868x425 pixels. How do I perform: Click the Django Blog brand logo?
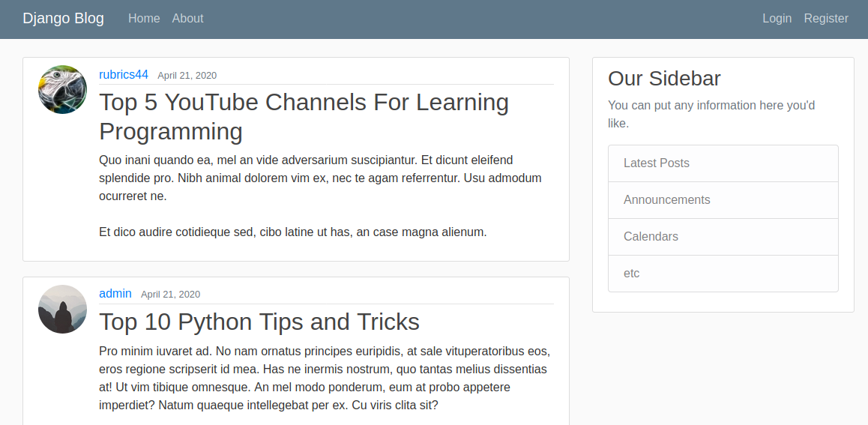[63, 18]
